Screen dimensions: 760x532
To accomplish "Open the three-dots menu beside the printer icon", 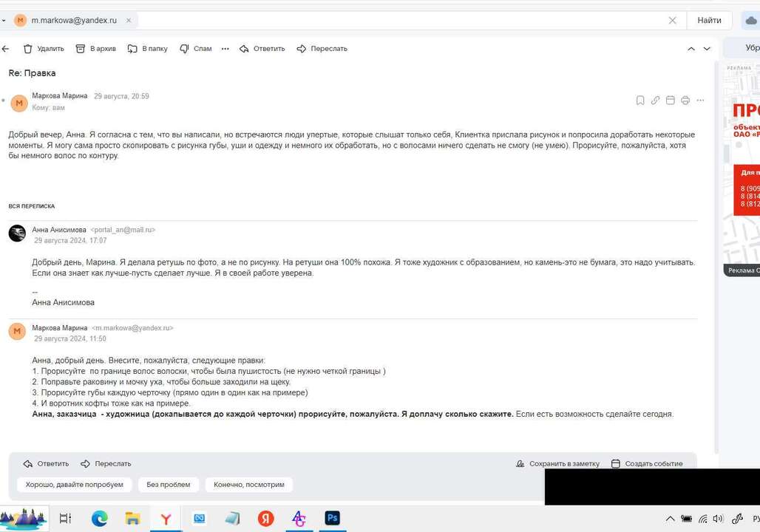I will pyautogui.click(x=700, y=100).
